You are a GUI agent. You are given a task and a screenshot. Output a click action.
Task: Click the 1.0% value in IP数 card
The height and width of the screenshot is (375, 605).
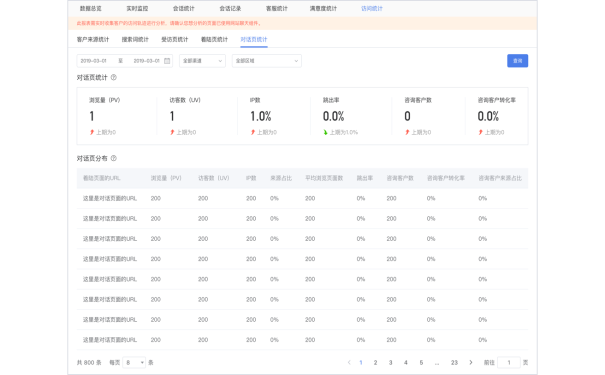pyautogui.click(x=261, y=116)
